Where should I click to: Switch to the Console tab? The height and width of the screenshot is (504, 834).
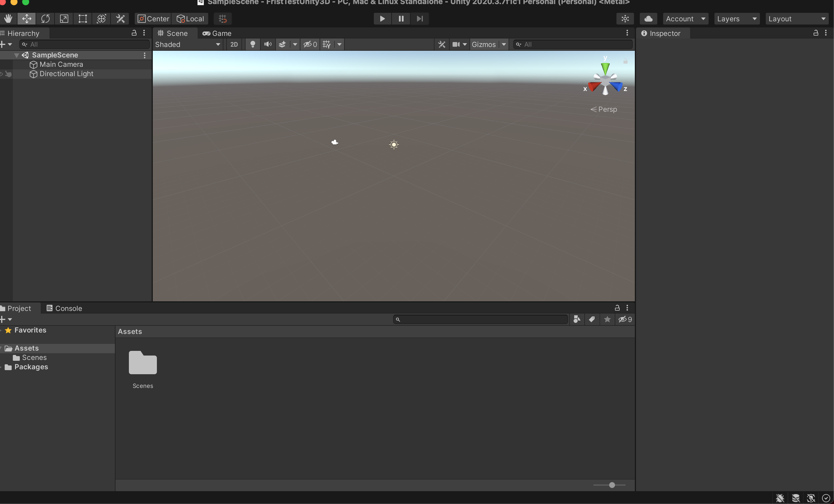[x=64, y=308]
